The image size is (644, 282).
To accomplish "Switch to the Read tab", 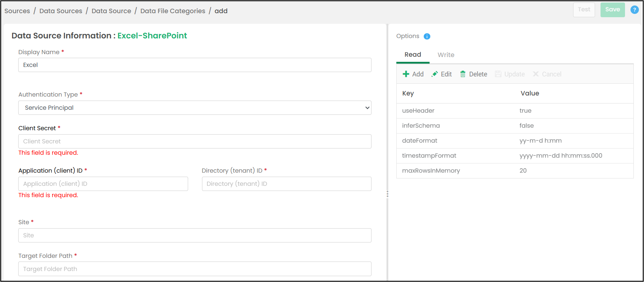I will pyautogui.click(x=413, y=54).
